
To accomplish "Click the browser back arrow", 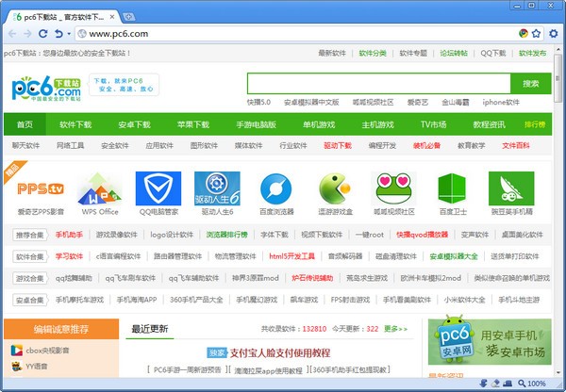I will tap(12, 34).
